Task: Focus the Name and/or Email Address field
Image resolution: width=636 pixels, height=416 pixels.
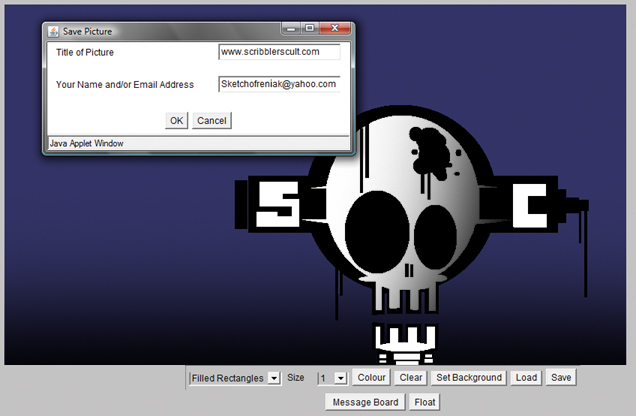Action: (279, 85)
